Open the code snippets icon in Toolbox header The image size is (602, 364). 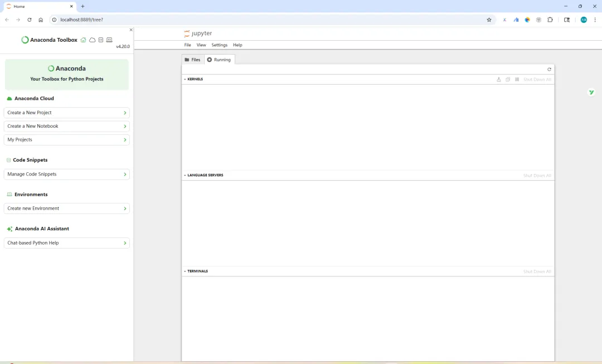click(100, 40)
